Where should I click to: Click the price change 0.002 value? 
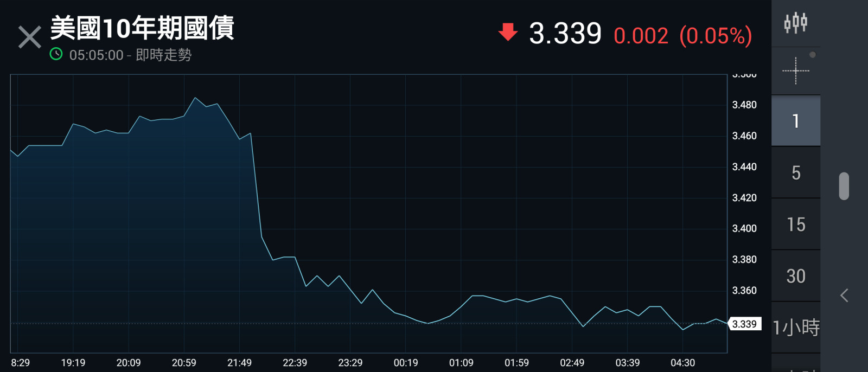(x=641, y=36)
